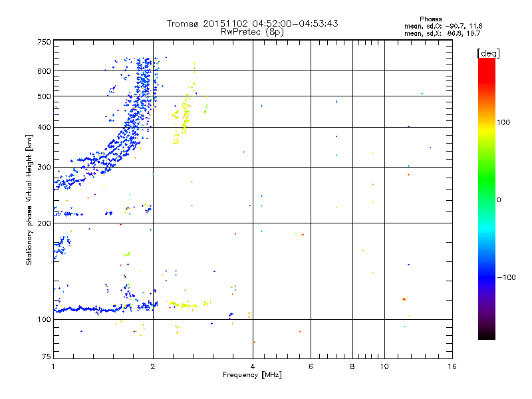Click the "100" tick on the height axis
This screenshot has height=399, width=532.
point(44,320)
